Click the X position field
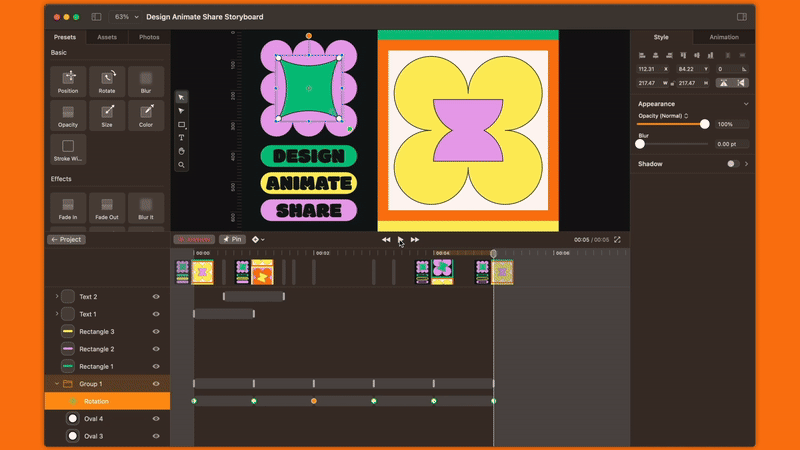The image size is (800, 450). (653, 69)
